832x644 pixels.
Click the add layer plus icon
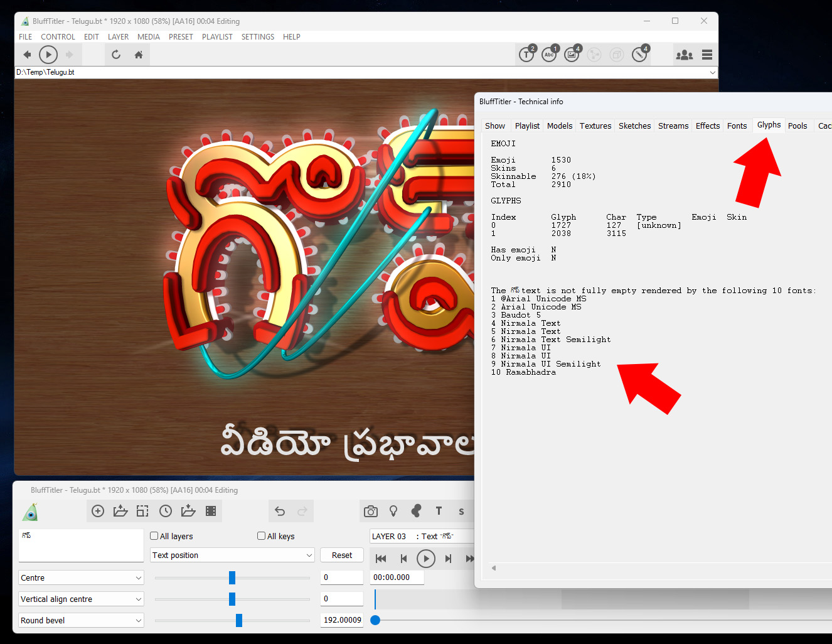[98, 511]
